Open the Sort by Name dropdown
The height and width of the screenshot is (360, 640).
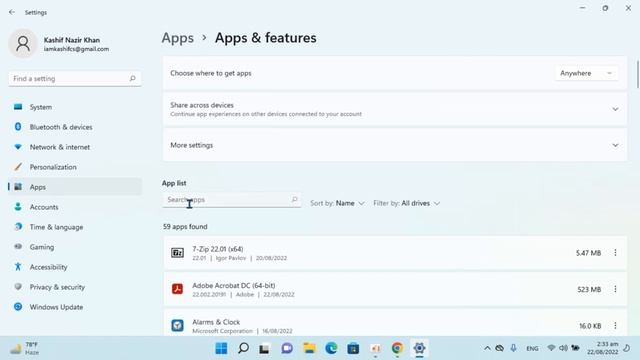click(x=337, y=203)
